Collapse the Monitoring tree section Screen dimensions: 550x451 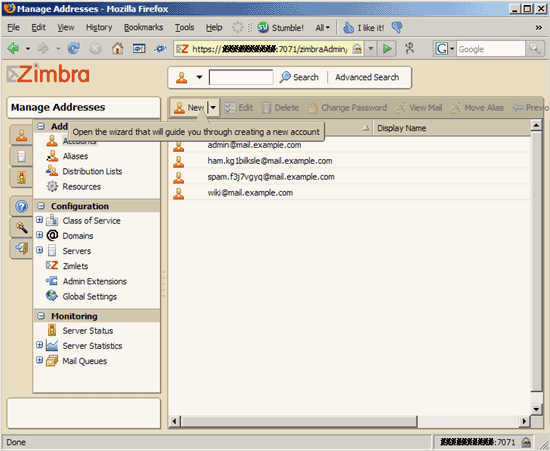41,316
